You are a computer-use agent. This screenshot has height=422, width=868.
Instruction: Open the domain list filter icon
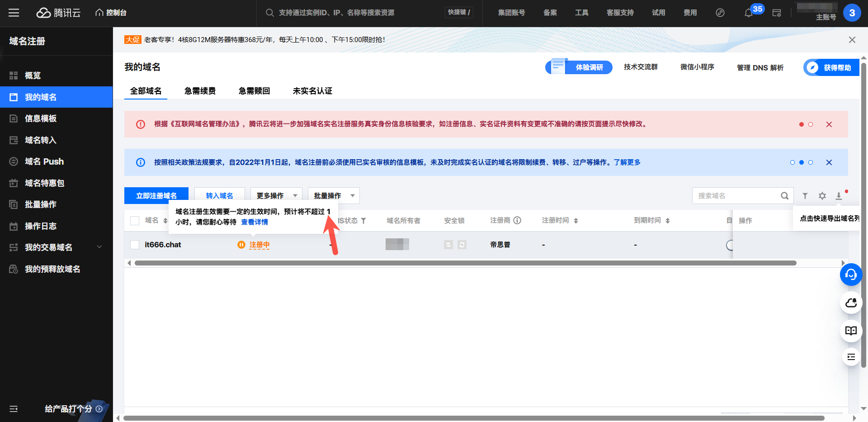pos(805,196)
